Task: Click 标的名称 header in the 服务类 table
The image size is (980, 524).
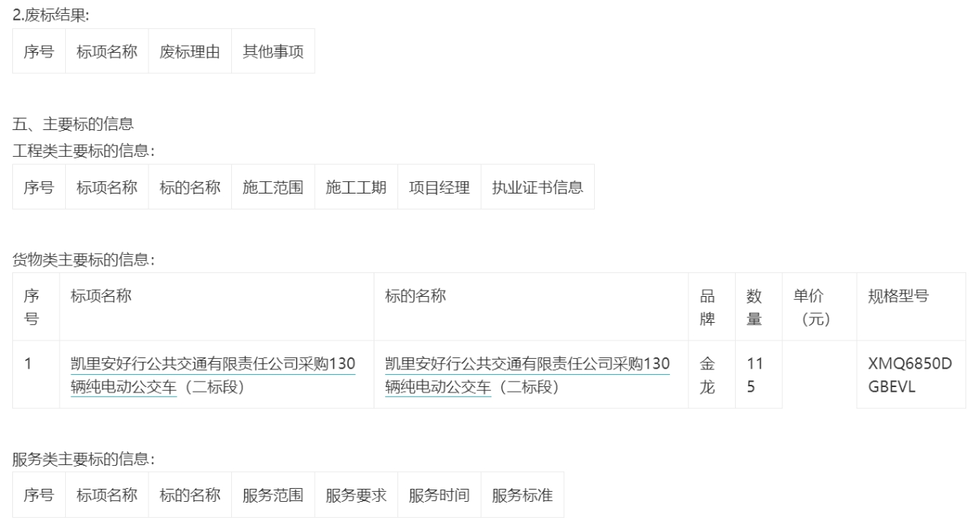Action: [190, 495]
